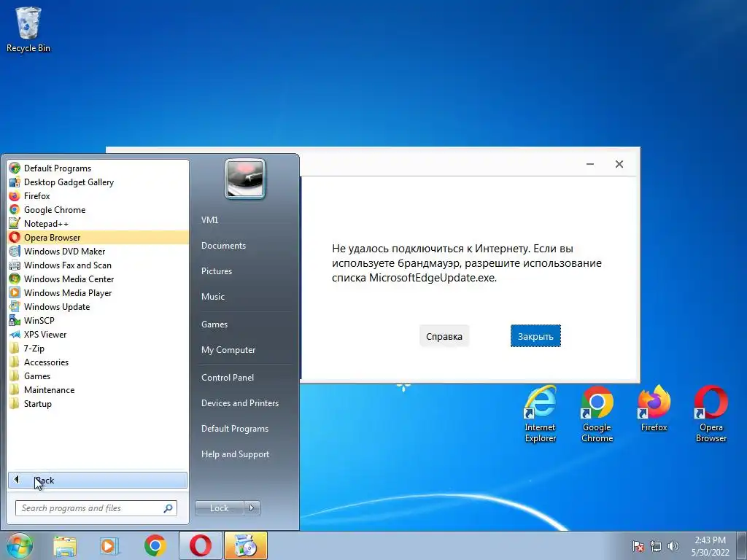This screenshot has width=747, height=560.
Task: Open Default Programs in the programs list
Action: pyautogui.click(x=98, y=168)
